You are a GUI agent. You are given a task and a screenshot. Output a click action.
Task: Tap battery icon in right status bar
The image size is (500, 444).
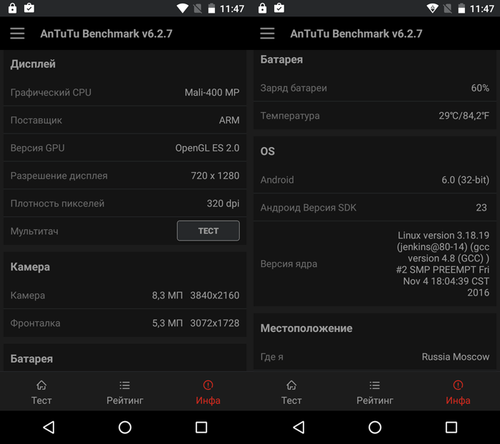(461, 8)
